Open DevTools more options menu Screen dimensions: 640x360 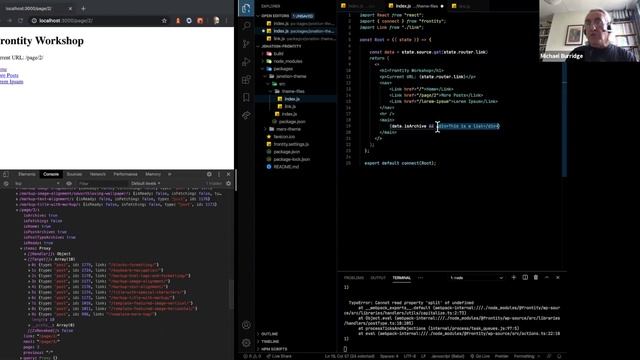coord(219,174)
